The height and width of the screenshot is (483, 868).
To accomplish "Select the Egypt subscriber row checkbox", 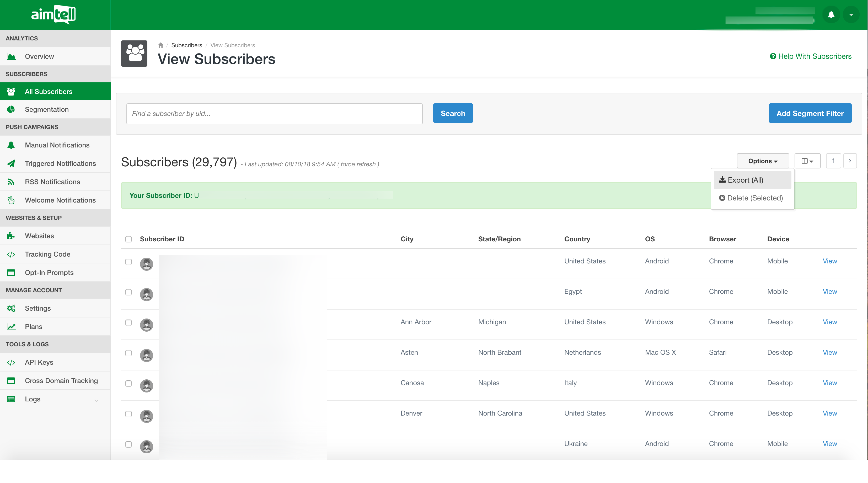I will [x=128, y=292].
